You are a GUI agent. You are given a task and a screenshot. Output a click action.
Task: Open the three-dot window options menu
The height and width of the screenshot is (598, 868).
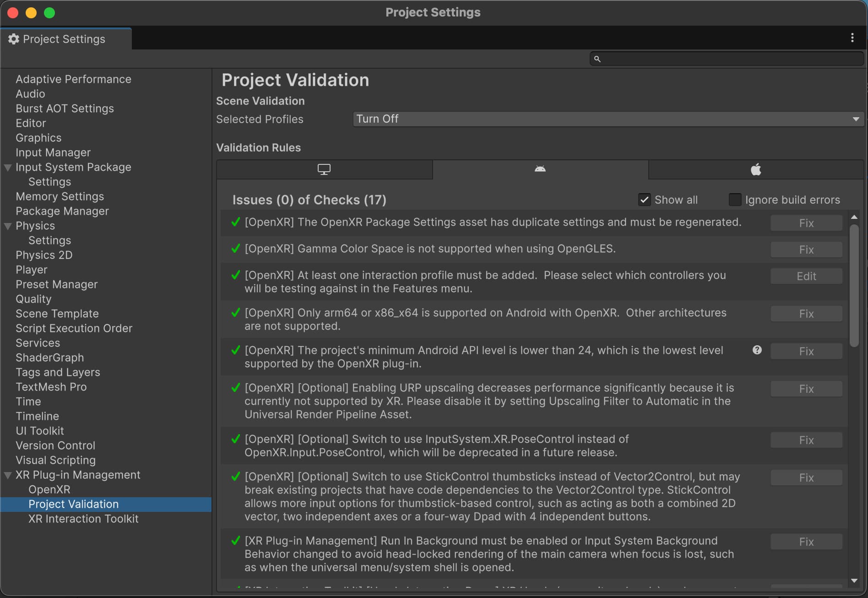pos(852,38)
